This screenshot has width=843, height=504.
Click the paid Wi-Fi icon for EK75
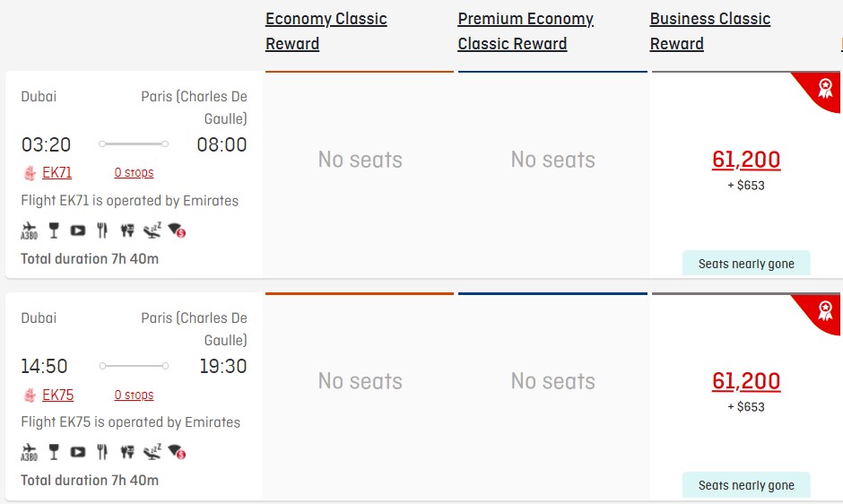(x=177, y=452)
